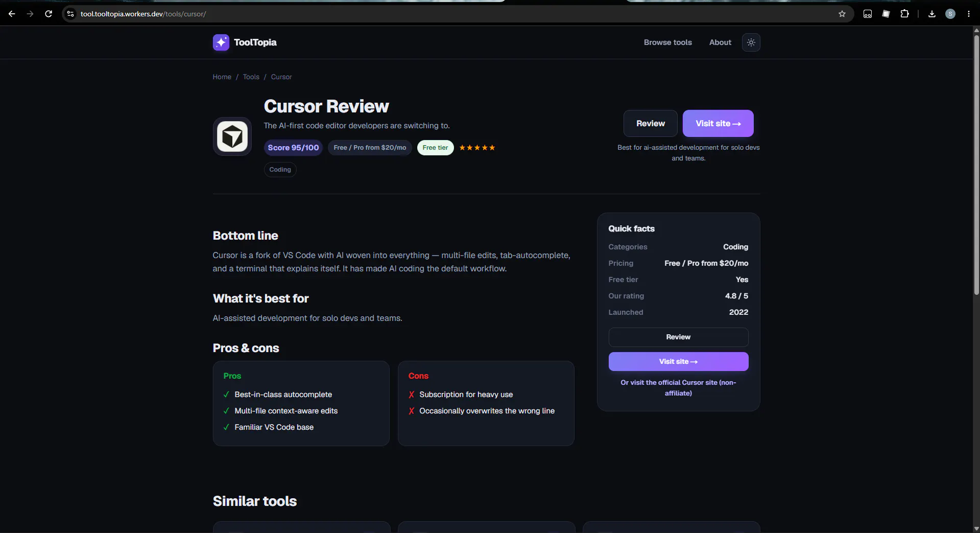Click the Yes value for Free tier
The image size is (980, 533).
coord(742,280)
